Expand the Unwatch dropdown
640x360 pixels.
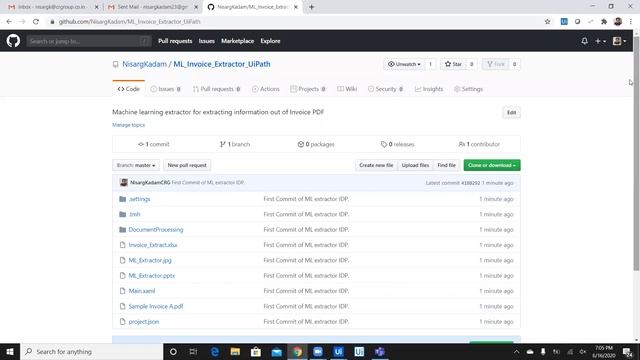click(x=404, y=64)
